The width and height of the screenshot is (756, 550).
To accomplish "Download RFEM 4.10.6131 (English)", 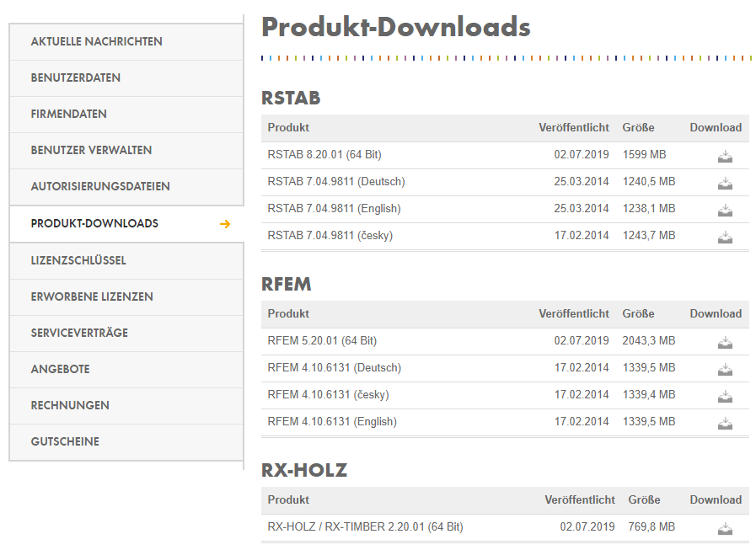I will pos(725,423).
